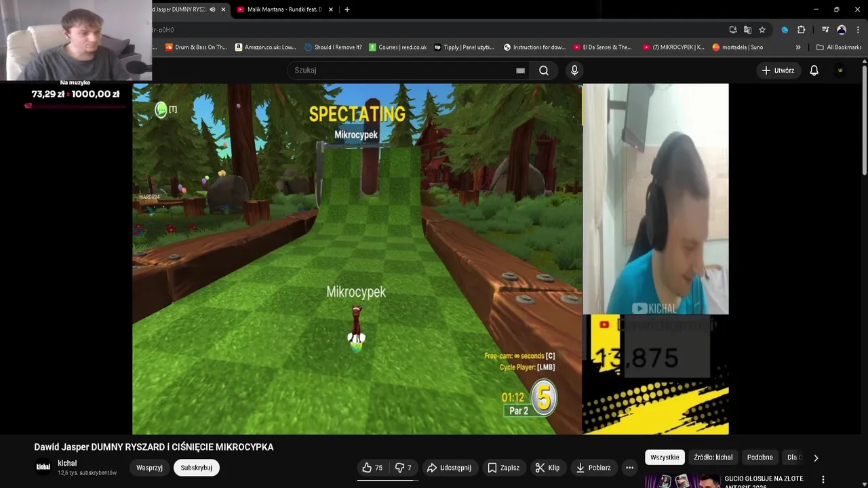Expand hidden bookmarks chevron

tap(798, 47)
